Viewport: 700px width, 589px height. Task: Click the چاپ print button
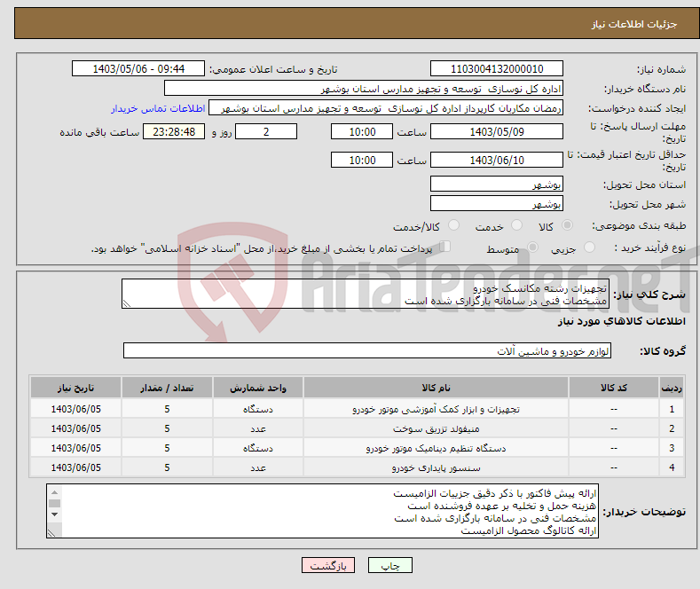[x=390, y=565]
